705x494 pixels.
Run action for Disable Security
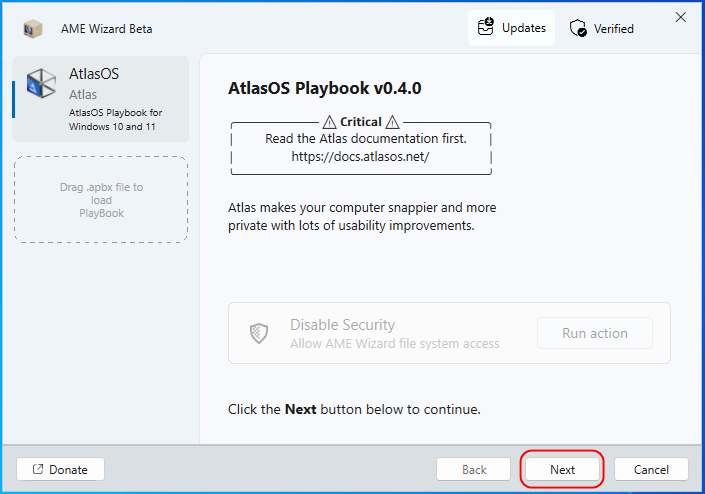click(594, 333)
